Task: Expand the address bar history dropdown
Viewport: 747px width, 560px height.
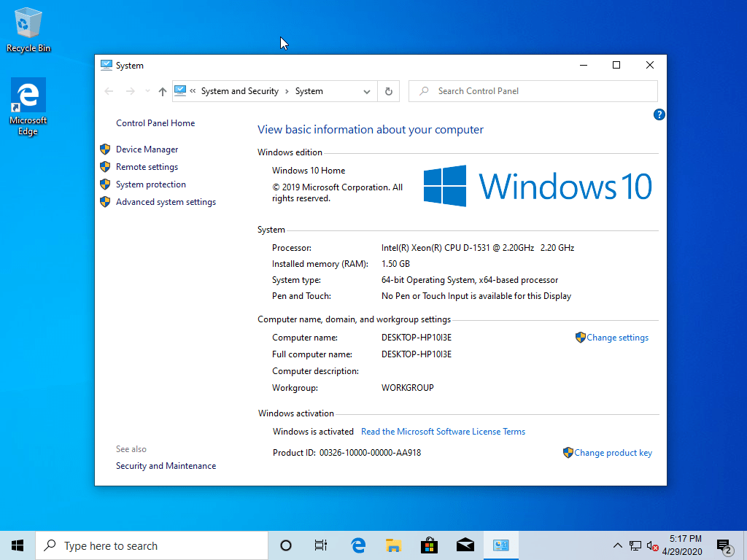Action: click(x=367, y=91)
